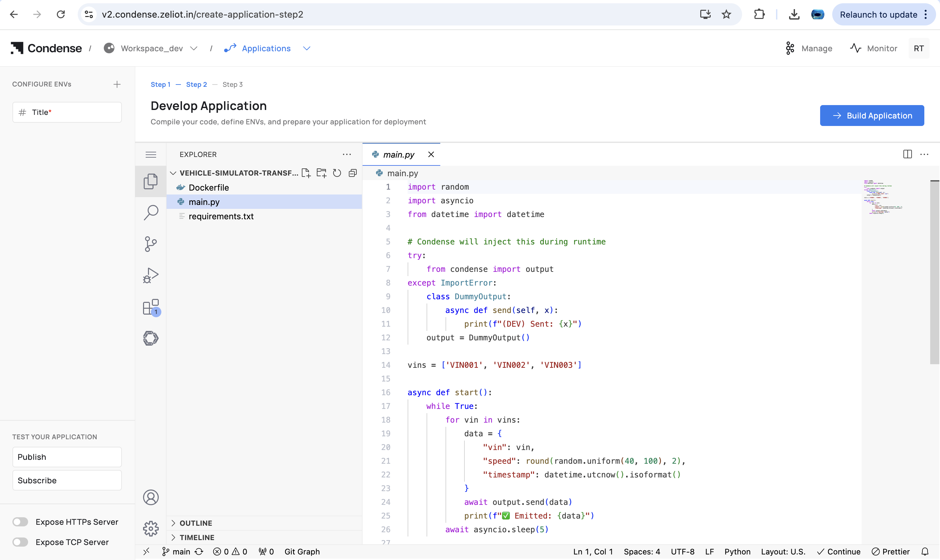Enable Expose HTTPs Server toggle
The height and width of the screenshot is (560, 940).
click(x=20, y=522)
